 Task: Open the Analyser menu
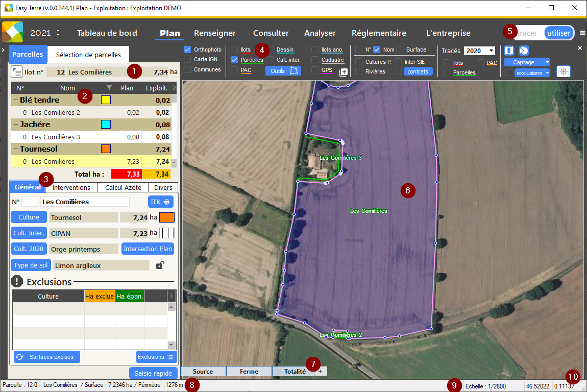click(320, 33)
